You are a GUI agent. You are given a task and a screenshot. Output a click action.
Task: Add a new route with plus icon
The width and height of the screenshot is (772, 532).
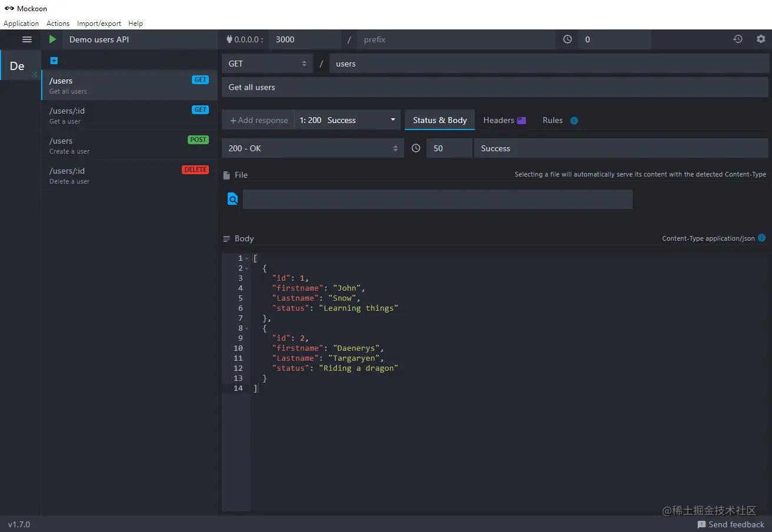click(x=54, y=61)
